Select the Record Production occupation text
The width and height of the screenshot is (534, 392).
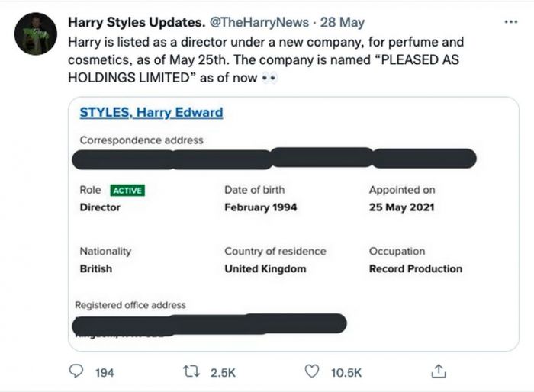(415, 268)
